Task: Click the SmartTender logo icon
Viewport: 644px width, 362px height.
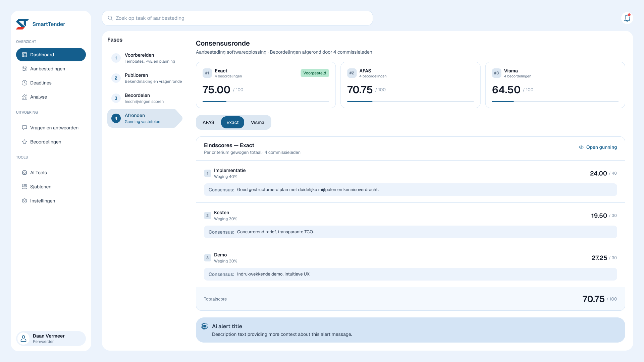Action: pos(22,24)
